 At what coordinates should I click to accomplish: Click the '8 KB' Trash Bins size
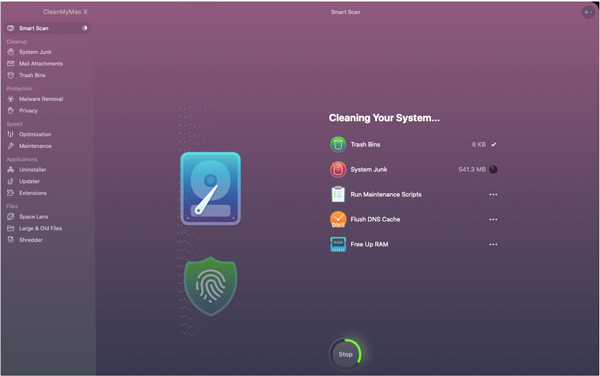(479, 145)
